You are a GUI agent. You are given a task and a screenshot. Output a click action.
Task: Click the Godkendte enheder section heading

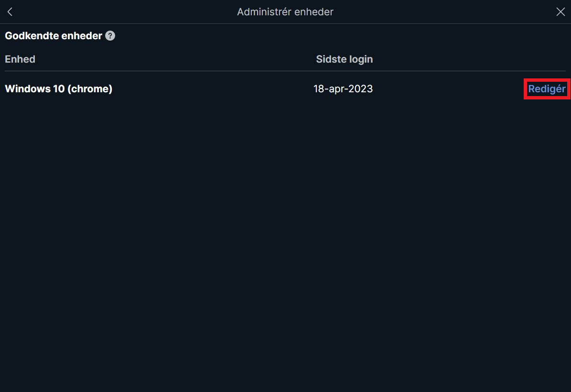point(54,36)
